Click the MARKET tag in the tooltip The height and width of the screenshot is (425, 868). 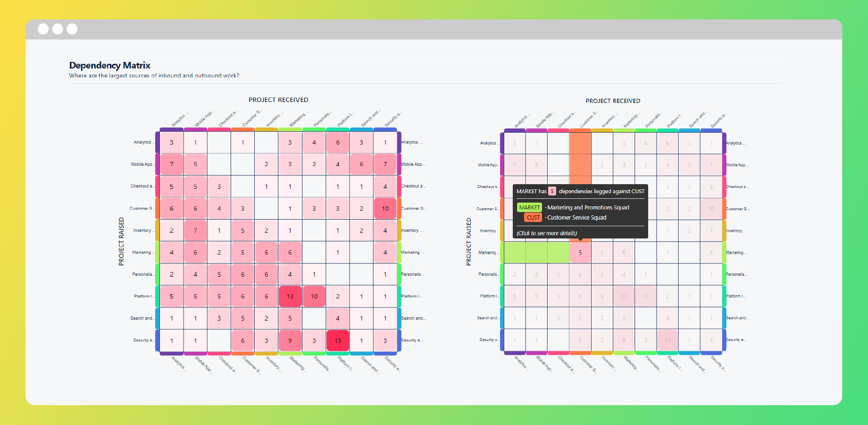point(529,207)
